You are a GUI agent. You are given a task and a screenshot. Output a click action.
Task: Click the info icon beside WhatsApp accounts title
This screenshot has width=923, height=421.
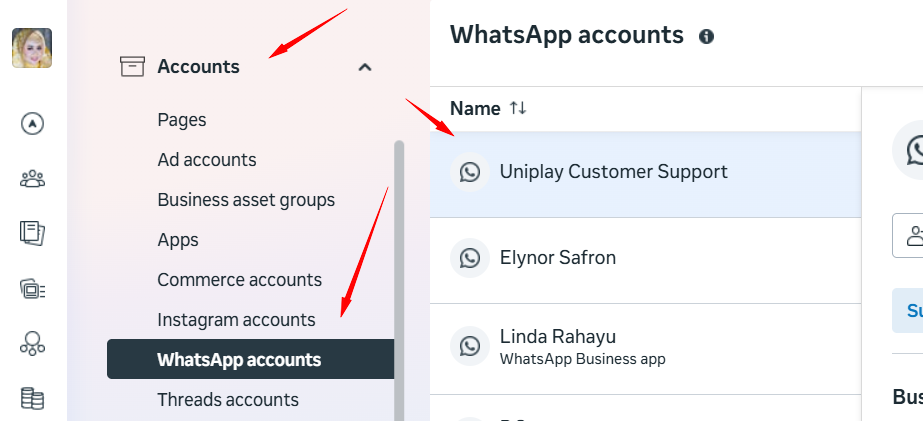coord(707,36)
